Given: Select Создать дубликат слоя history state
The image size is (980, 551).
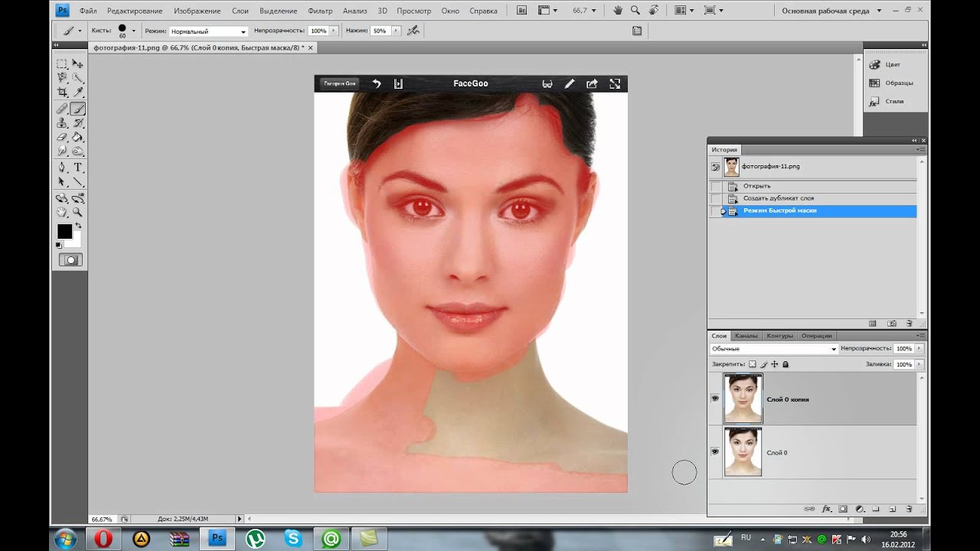Looking at the screenshot, I should tap(820, 198).
